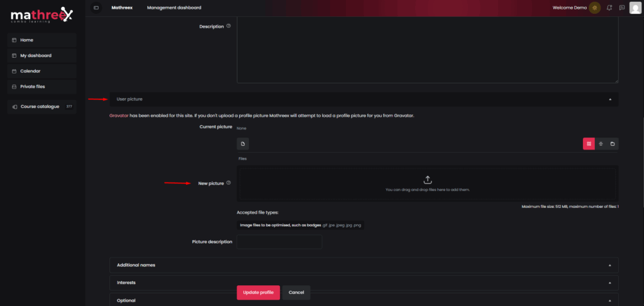Switch file view to folder tree
This screenshot has height=306, width=644.
pos(613,143)
